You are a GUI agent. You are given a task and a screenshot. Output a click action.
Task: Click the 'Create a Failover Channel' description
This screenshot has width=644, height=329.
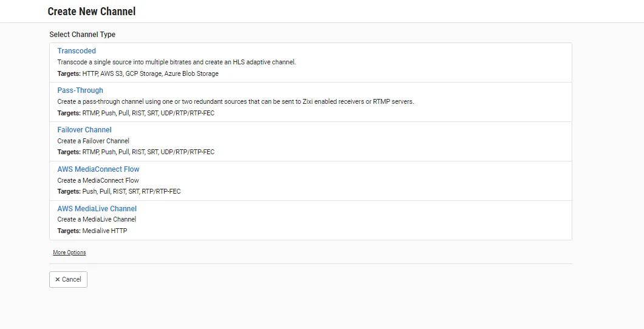click(x=94, y=141)
